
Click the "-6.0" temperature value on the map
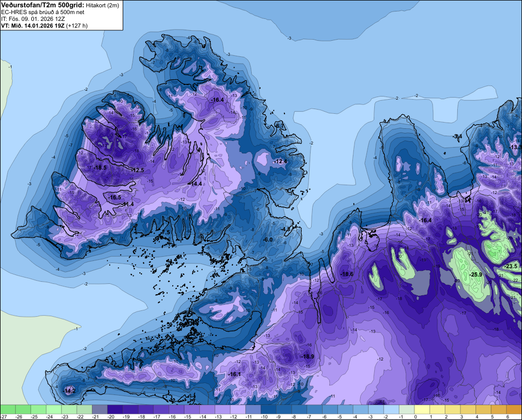[x=268, y=239]
